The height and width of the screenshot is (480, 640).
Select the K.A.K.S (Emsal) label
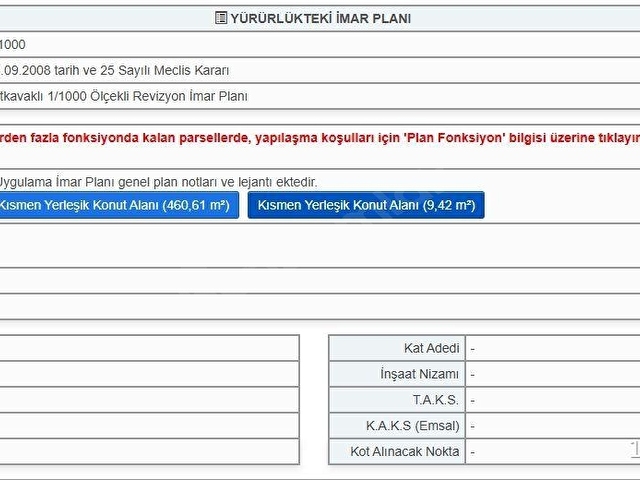pos(412,426)
